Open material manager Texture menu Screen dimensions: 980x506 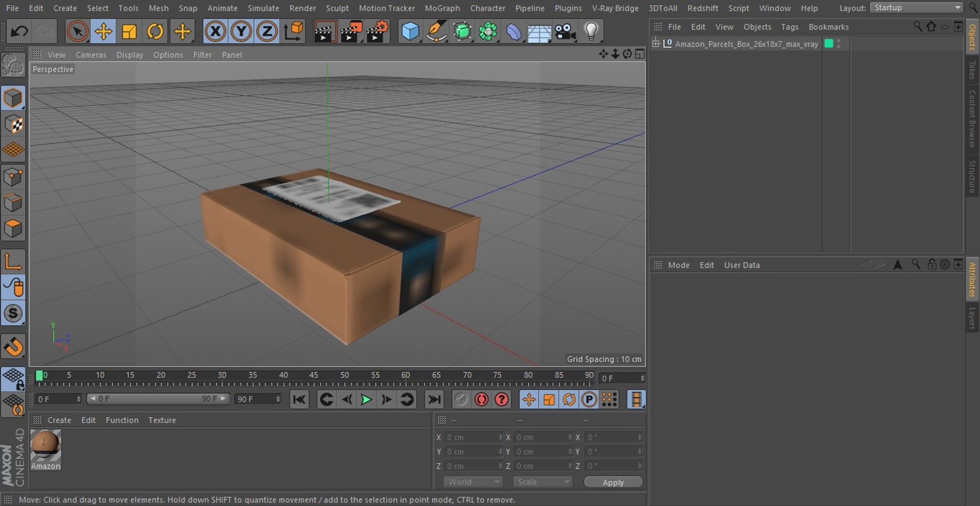(162, 420)
